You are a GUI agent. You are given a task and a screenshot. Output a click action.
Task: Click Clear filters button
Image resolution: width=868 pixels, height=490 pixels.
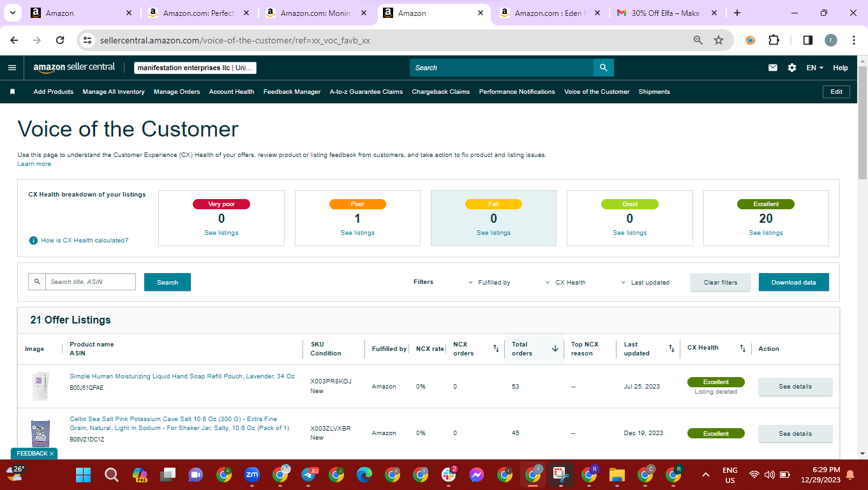pos(721,282)
